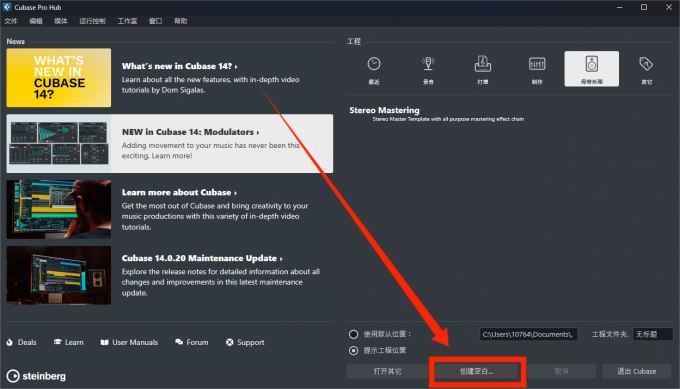Click the Cubase logo in title bar
680x389 pixels.
point(7,7)
